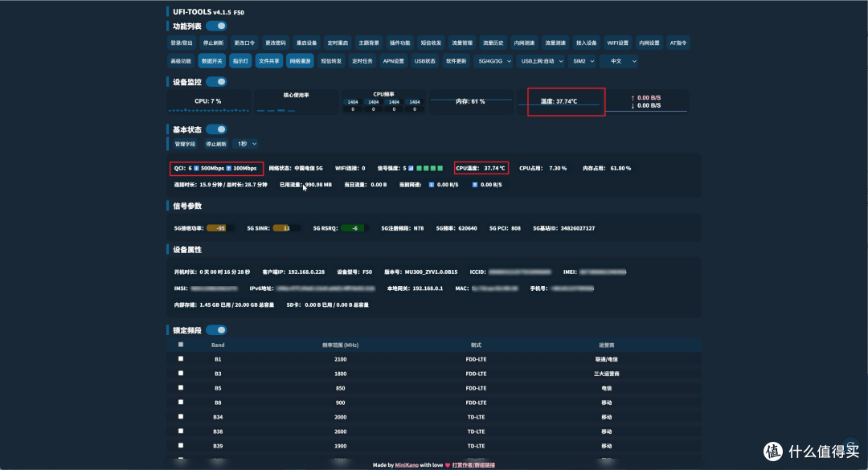Open the 流量管理 panel
The height and width of the screenshot is (470, 868).
[x=462, y=43]
